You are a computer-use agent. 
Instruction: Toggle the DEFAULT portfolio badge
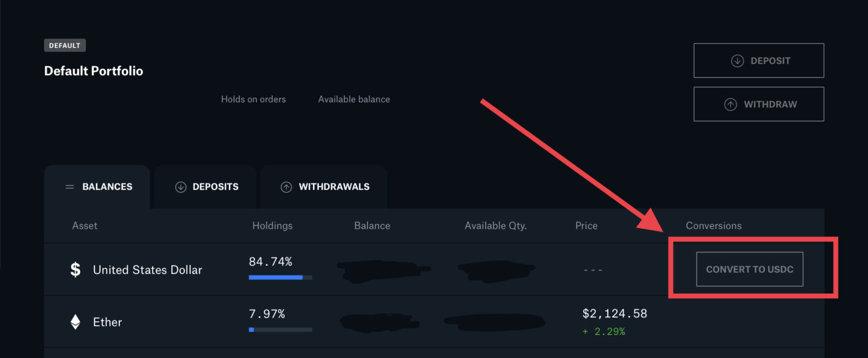pyautogui.click(x=64, y=45)
